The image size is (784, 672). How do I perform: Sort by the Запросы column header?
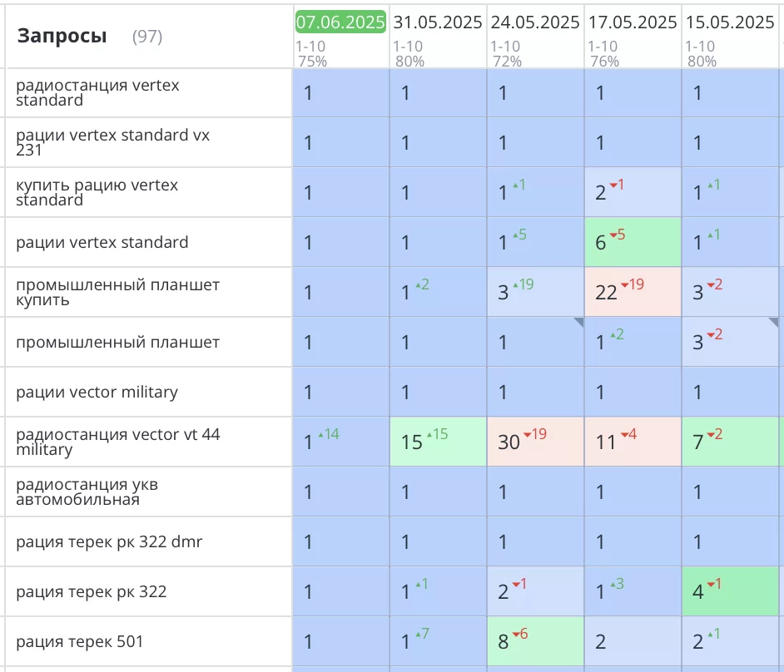point(62,36)
